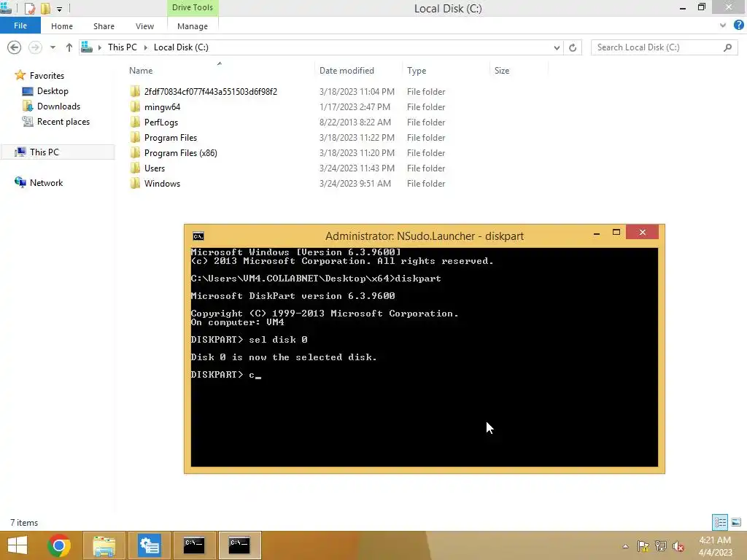Select the Program Files folder icon
The width and height of the screenshot is (747, 560).
click(x=135, y=137)
